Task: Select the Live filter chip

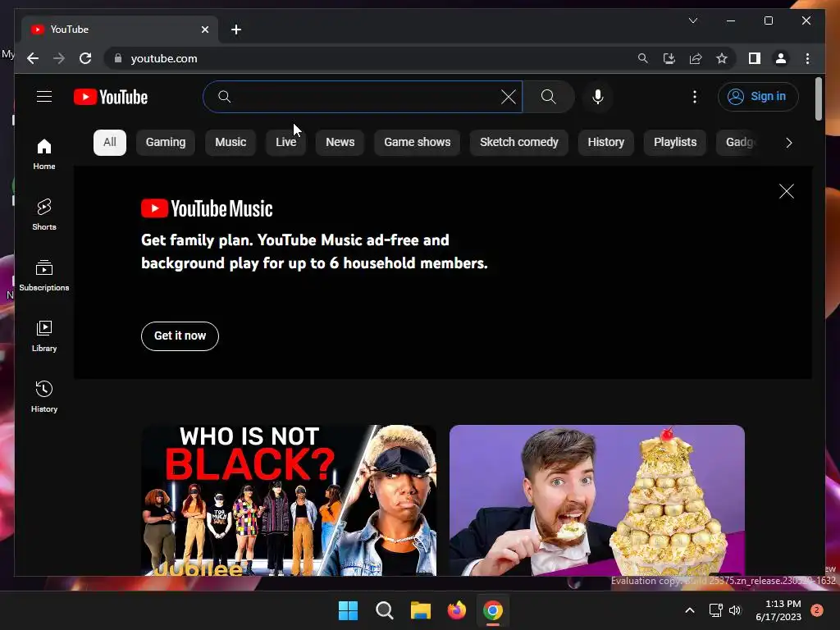Action: tap(285, 143)
